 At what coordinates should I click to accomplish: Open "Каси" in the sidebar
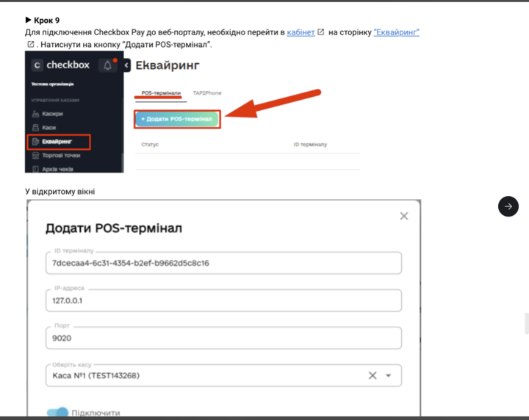tap(49, 128)
